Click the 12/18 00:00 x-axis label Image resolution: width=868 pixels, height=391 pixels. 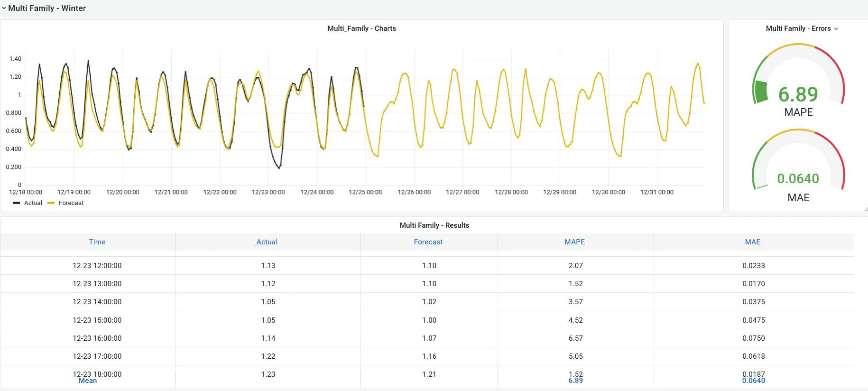click(x=26, y=192)
